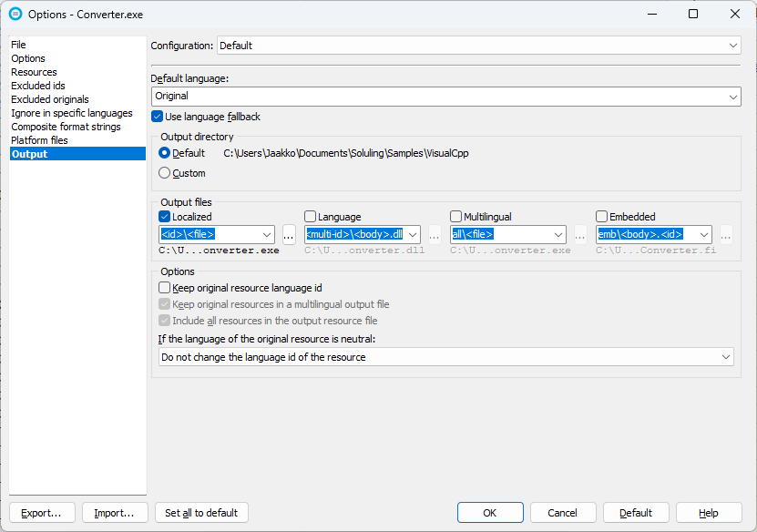Image resolution: width=757 pixels, height=532 pixels.
Task: Open the neutral language resource dropdown
Action: coord(446,357)
